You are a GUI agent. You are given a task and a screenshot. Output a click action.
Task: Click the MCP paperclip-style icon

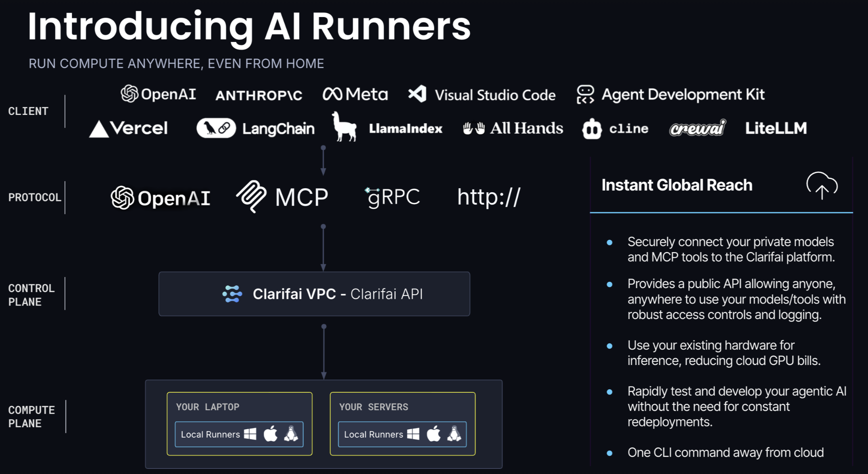click(252, 196)
